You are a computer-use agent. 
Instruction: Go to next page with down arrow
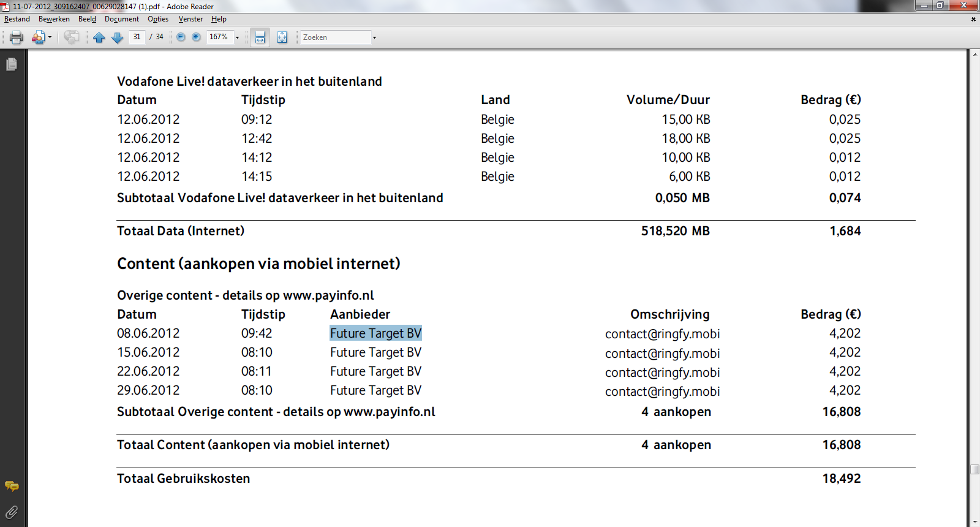118,38
